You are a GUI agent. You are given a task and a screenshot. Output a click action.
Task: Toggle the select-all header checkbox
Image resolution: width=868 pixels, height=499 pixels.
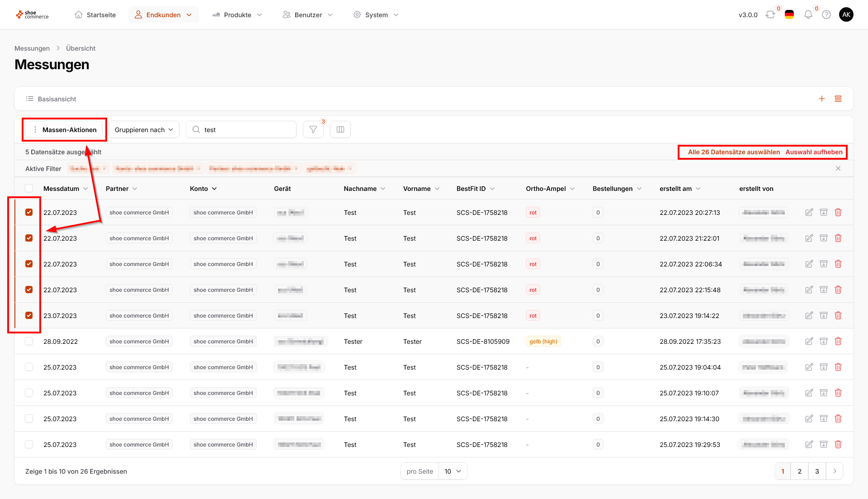pos(29,189)
